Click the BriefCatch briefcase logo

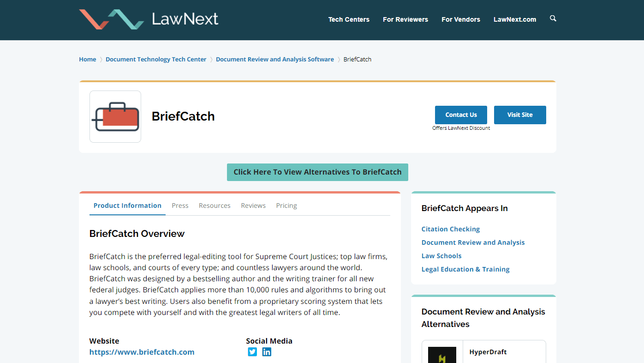click(x=115, y=116)
